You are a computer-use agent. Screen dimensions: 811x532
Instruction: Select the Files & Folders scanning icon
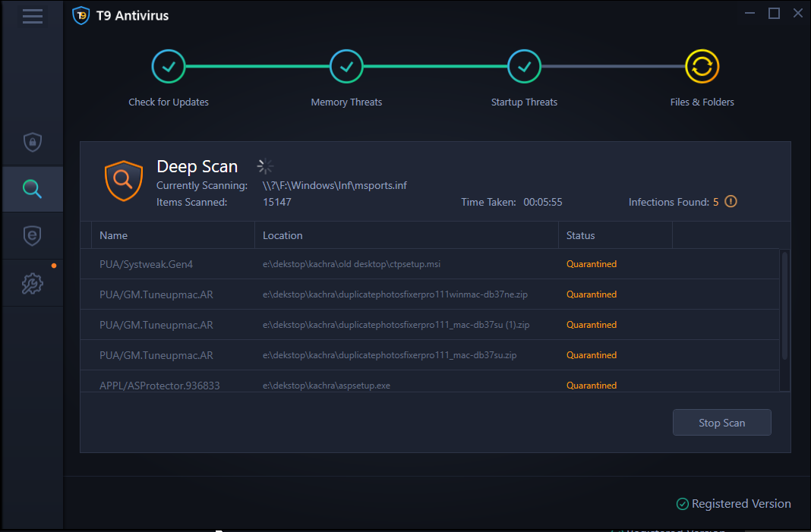coord(702,66)
